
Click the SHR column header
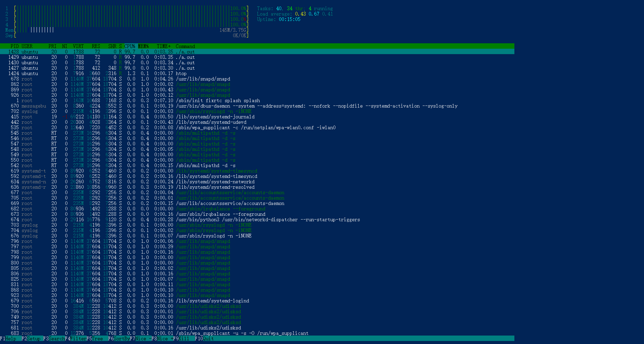point(112,46)
